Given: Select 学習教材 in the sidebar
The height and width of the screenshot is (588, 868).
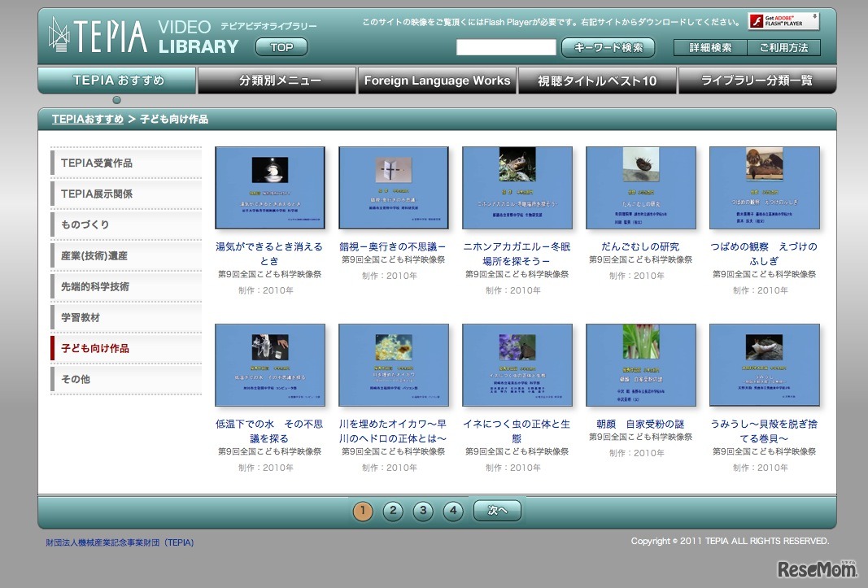Looking at the screenshot, I should pos(126,317).
